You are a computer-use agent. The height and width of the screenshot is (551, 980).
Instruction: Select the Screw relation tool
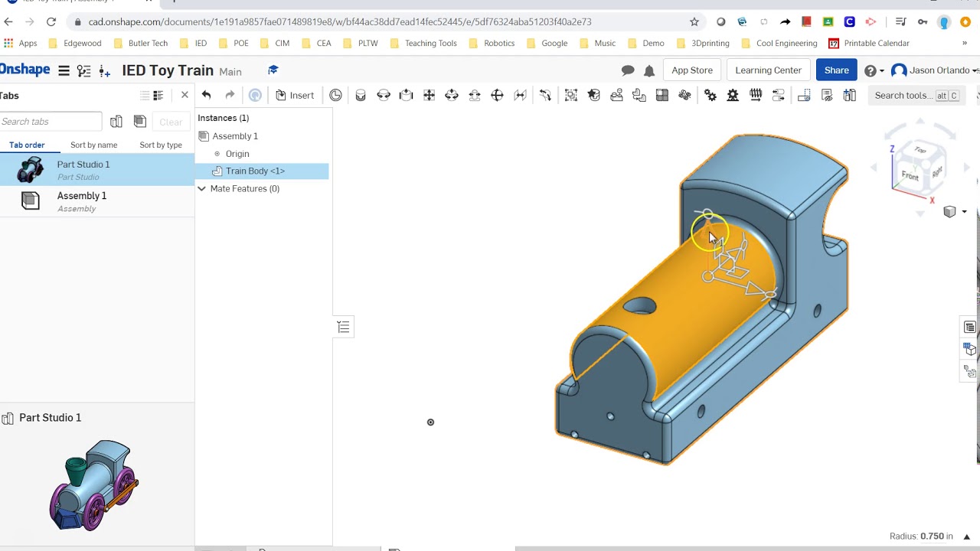click(x=756, y=95)
